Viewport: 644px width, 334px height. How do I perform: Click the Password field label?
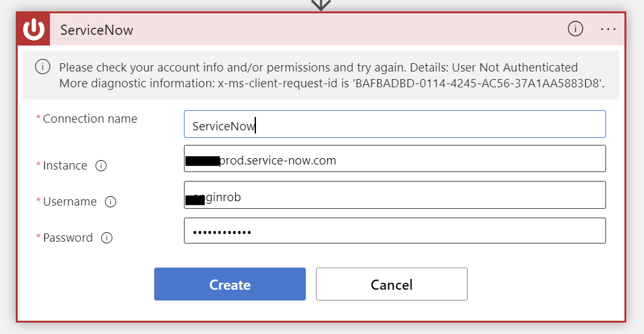pyautogui.click(x=68, y=238)
